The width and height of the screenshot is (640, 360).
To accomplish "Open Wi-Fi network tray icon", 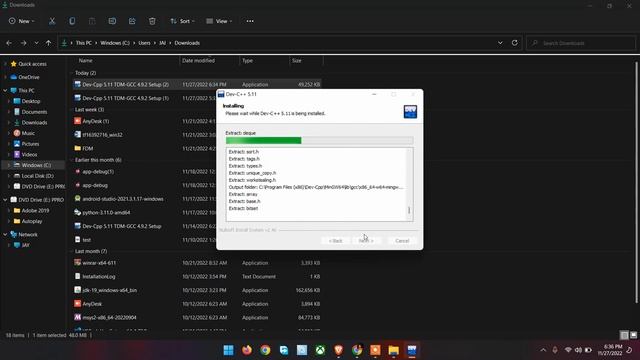I will (568, 350).
